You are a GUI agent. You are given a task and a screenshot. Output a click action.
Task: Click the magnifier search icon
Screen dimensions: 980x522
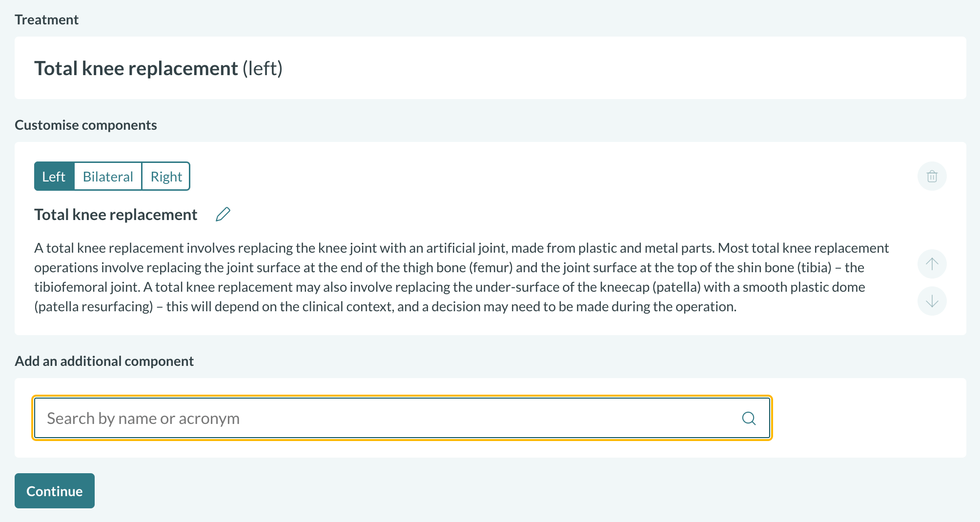[x=749, y=419]
